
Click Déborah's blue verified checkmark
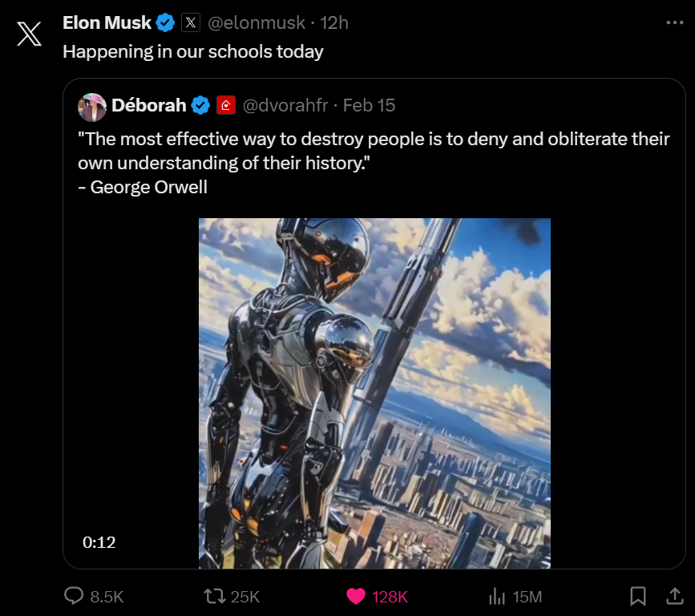(x=201, y=105)
